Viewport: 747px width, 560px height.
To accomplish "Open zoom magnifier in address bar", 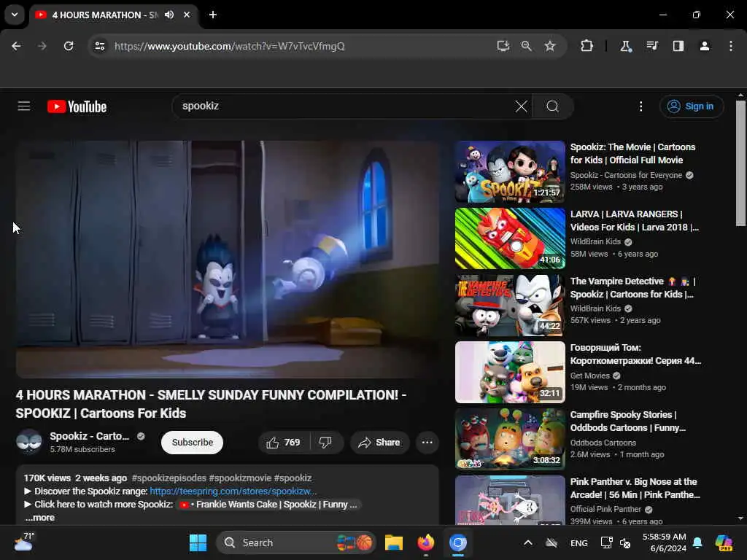I will (527, 46).
